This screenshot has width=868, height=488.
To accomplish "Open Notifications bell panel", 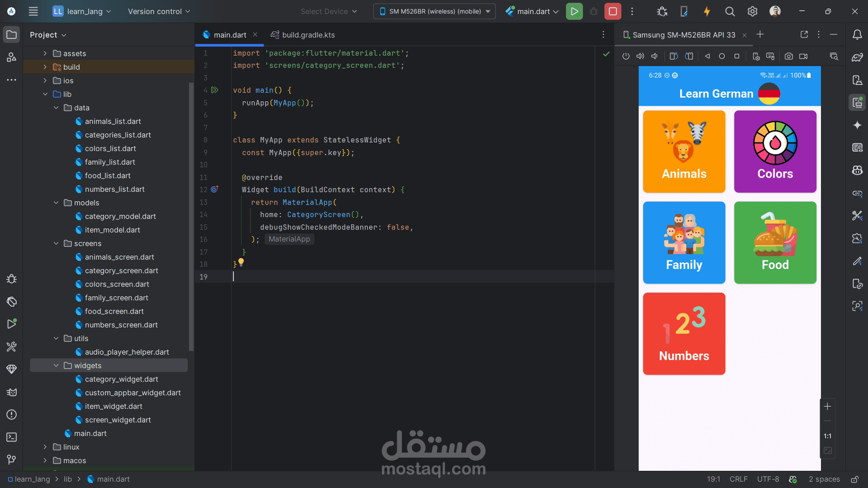I will (x=857, y=35).
